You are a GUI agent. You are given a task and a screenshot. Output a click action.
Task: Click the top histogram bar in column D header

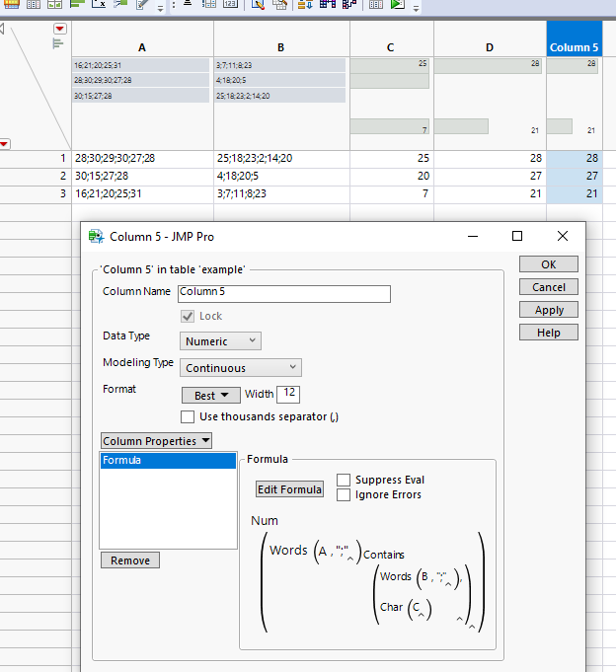488,65
